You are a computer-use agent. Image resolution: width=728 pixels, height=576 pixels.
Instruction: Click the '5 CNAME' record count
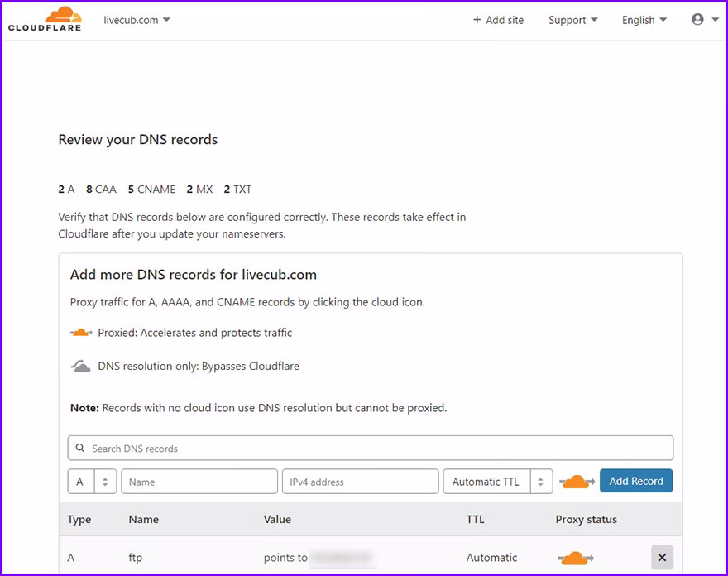(x=152, y=189)
